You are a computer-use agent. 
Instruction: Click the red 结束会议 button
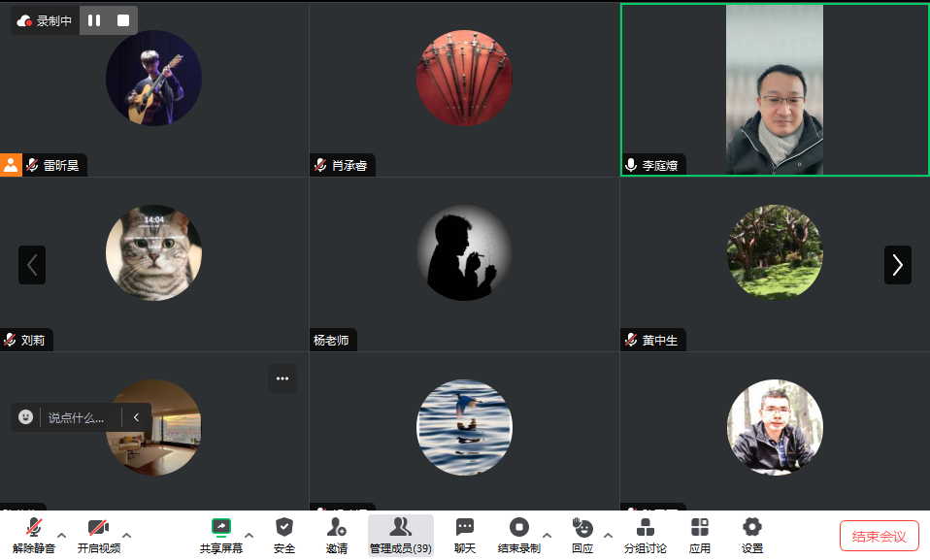coord(879,536)
